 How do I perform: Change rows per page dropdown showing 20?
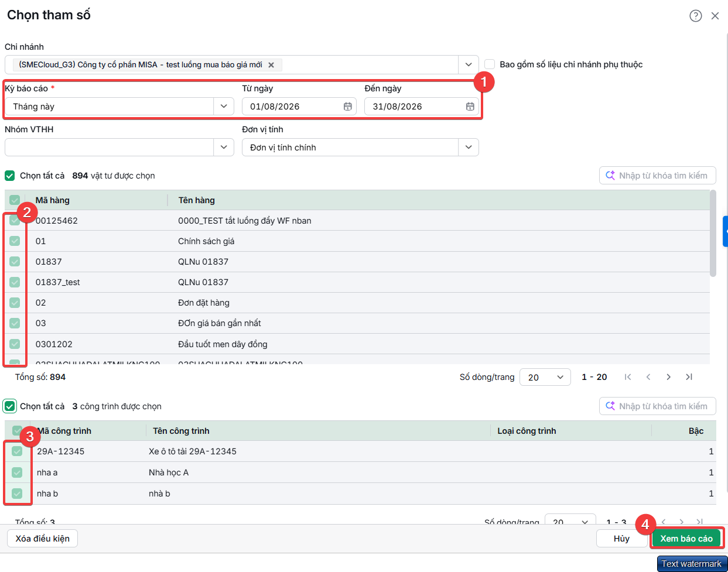click(x=545, y=377)
